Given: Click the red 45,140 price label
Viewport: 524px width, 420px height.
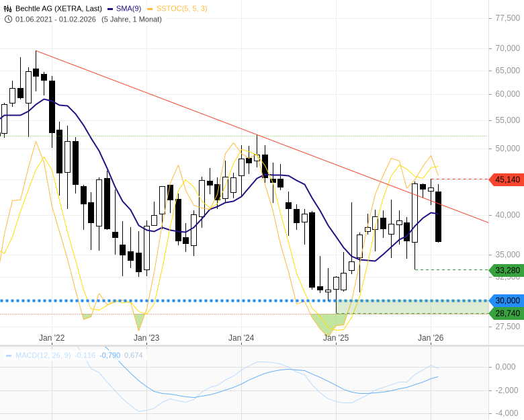Looking at the screenshot, I should pos(507,179).
